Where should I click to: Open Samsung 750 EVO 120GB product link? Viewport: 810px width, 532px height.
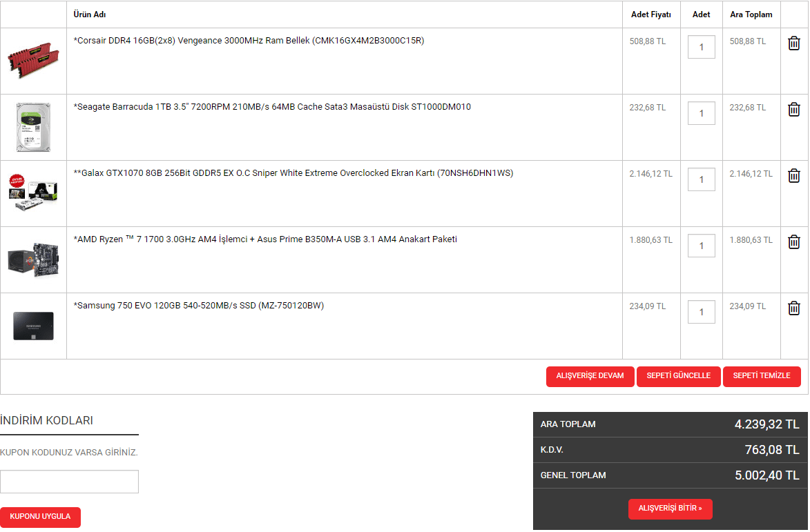[199, 306]
